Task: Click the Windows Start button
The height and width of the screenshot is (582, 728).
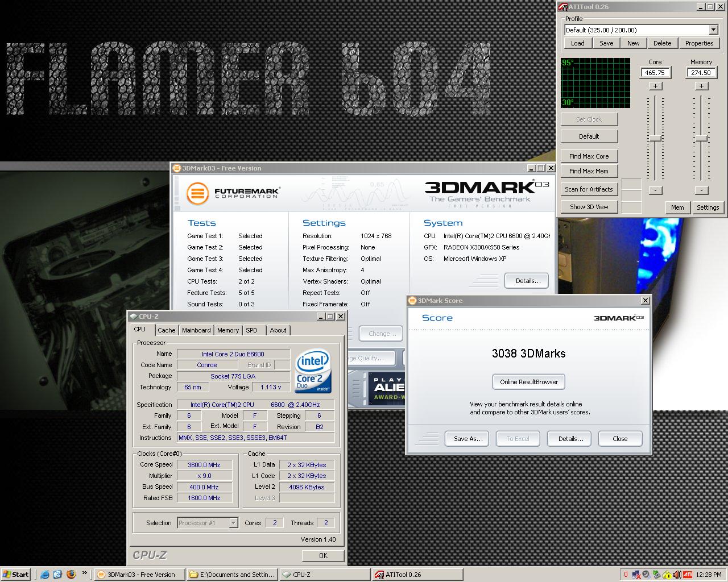Action: pyautogui.click(x=16, y=574)
